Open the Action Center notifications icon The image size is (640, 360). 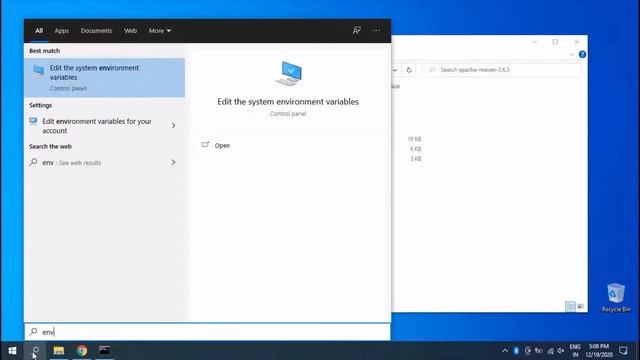point(623,351)
